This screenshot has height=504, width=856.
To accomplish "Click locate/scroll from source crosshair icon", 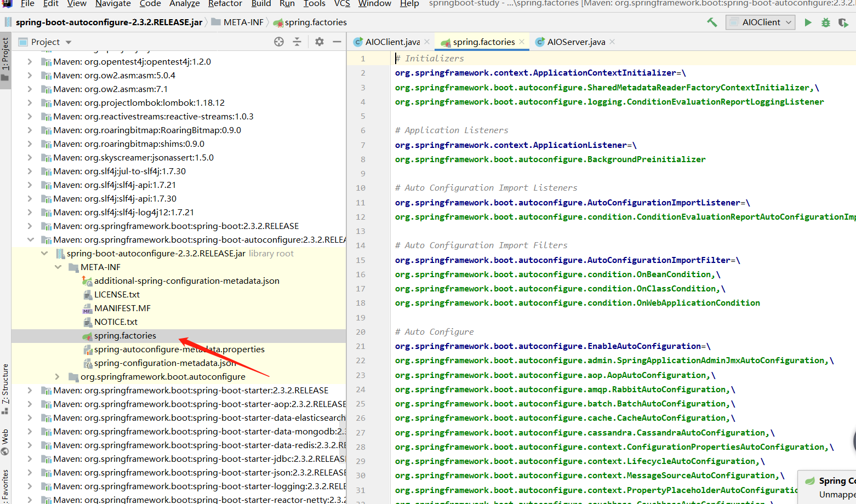I will click(279, 42).
